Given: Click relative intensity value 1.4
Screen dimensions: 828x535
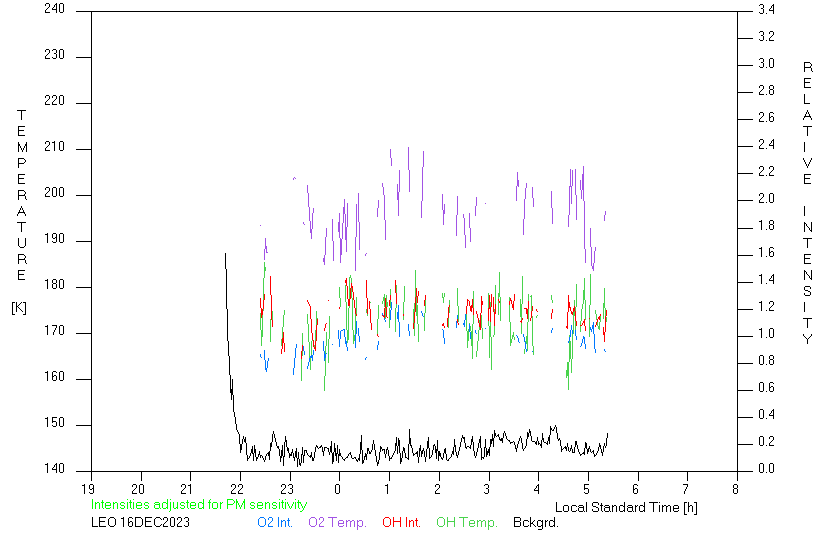Looking at the screenshot, I should click(x=766, y=279).
